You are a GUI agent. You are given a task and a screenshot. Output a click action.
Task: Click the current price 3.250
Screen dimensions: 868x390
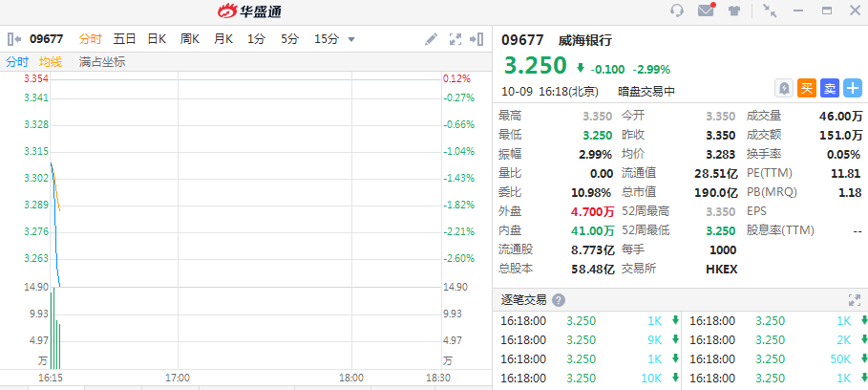536,65
